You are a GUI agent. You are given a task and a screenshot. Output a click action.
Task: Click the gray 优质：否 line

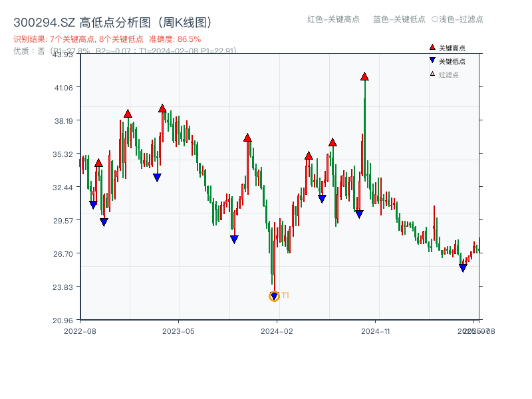click(125, 51)
